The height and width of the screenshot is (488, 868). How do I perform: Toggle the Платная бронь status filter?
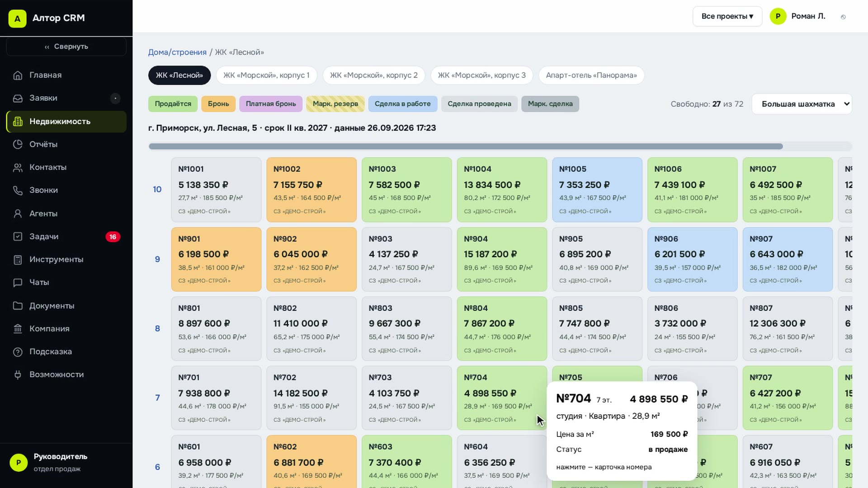click(x=271, y=104)
